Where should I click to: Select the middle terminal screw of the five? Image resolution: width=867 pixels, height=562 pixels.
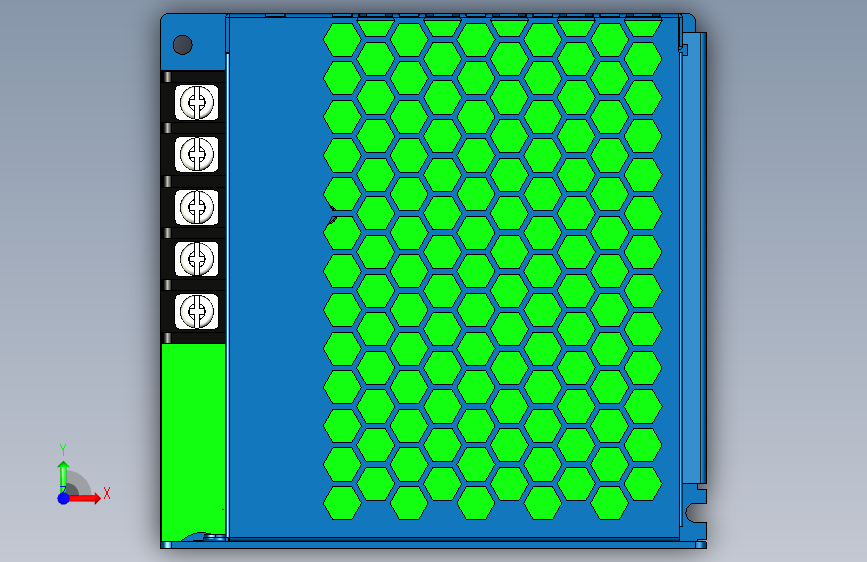pos(196,207)
